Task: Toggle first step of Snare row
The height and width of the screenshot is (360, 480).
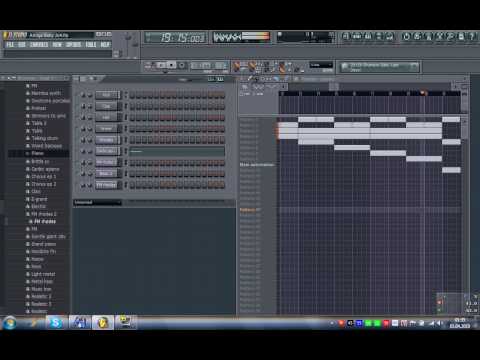Action: [132, 129]
